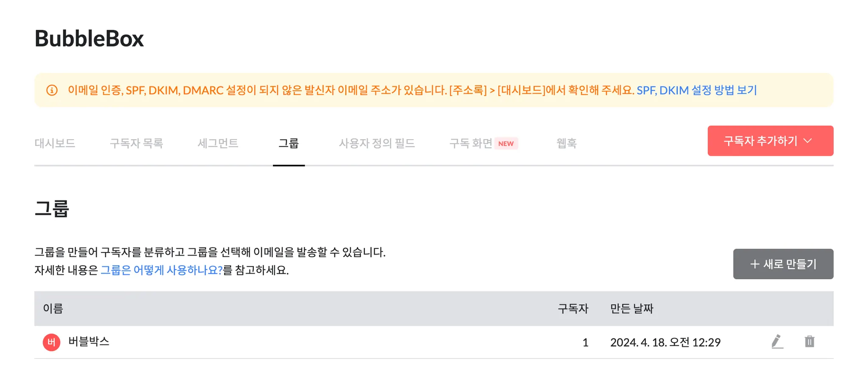Viewport: 868px width, 384px height.
Task: Open the SPF, DKIM 설정 방법 보기 link
Action: point(696,90)
